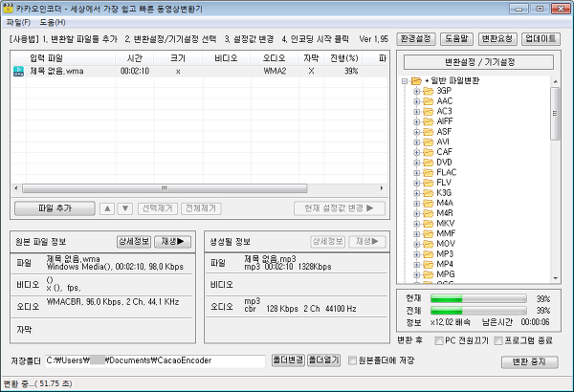
Task: Expand the AVI tree node
Action: point(416,142)
